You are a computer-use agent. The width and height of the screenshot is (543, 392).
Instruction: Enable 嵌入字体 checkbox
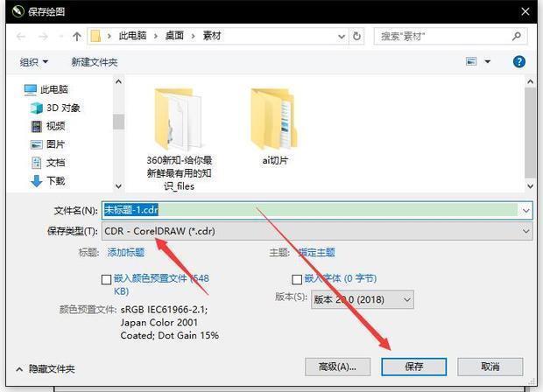(297, 279)
